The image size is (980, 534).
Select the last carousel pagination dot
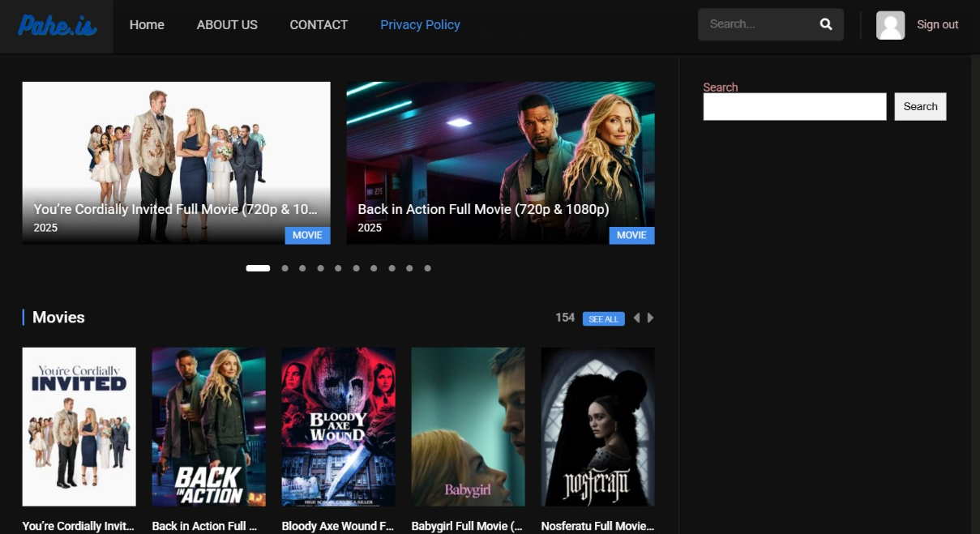427,267
